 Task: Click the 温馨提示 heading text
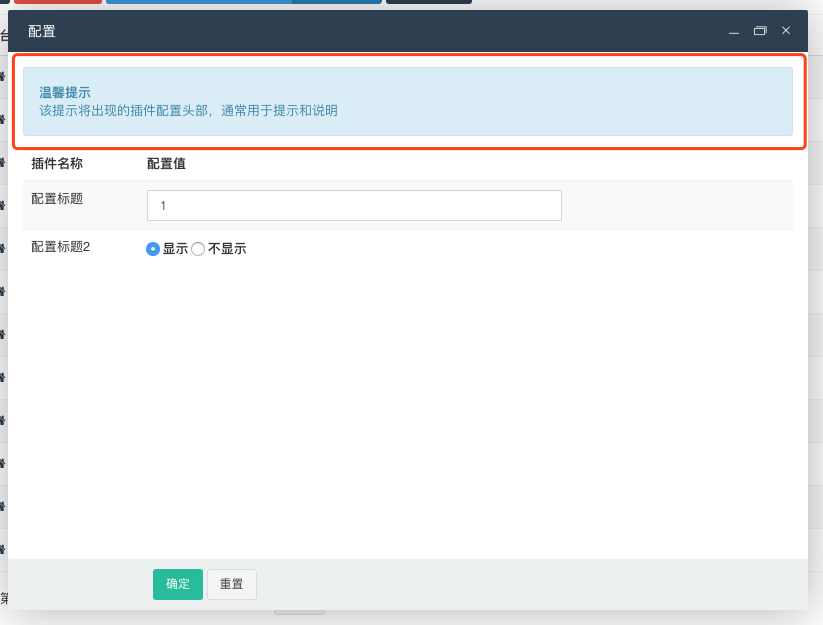click(x=65, y=93)
